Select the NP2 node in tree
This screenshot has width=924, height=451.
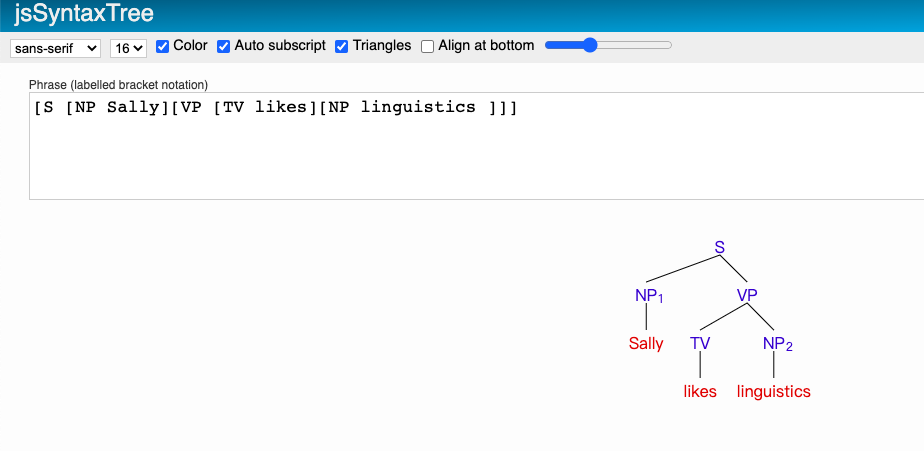778,344
